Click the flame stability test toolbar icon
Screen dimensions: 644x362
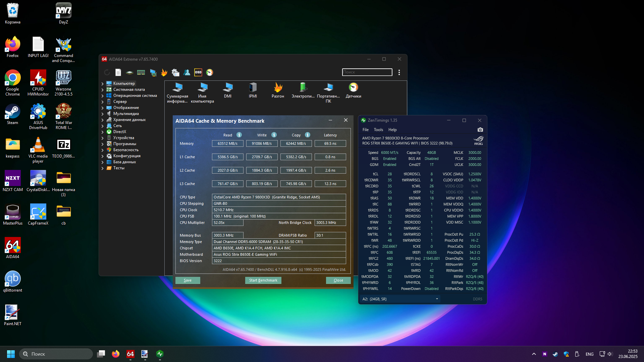164,72
